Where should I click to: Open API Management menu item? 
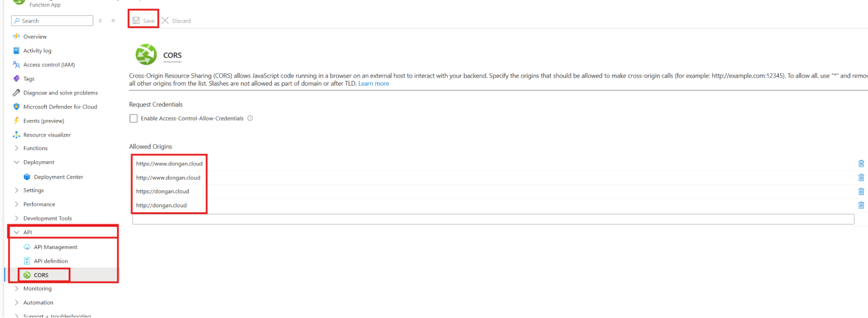(56, 247)
